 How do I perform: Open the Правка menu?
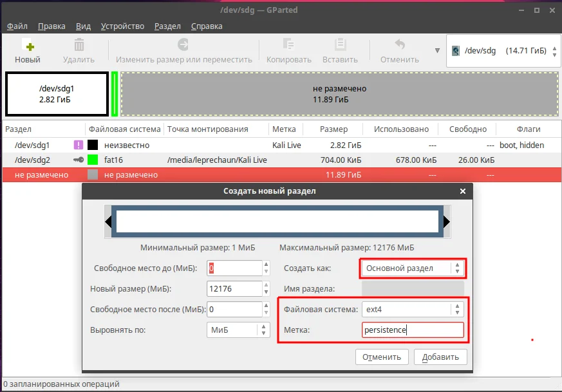52,26
